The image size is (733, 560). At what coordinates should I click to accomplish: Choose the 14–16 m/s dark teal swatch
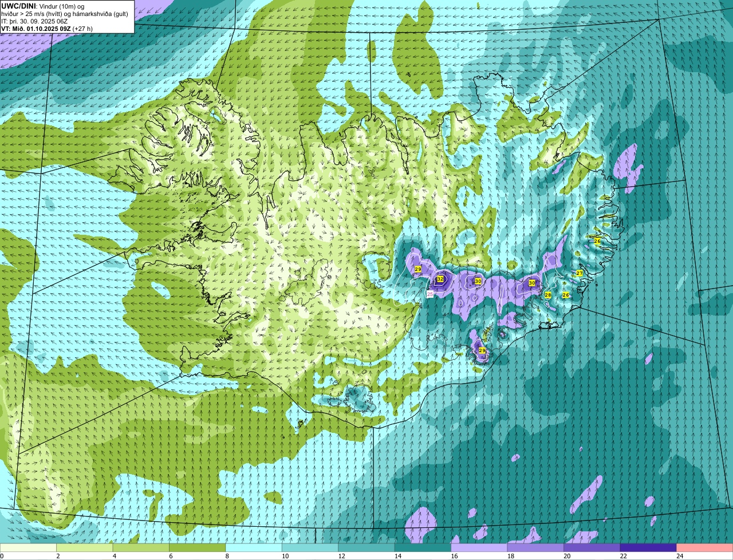coord(423,547)
